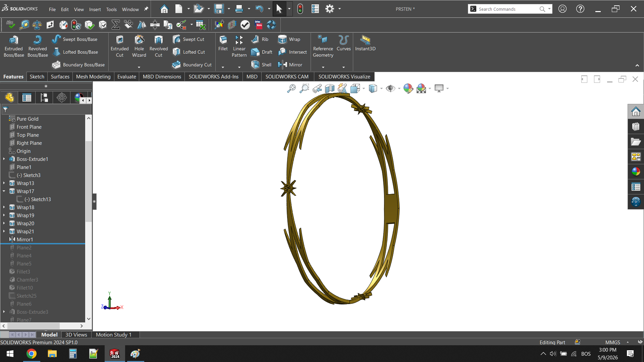Collapse the Wrap17 feature node
The image size is (644, 362).
pos(4,191)
